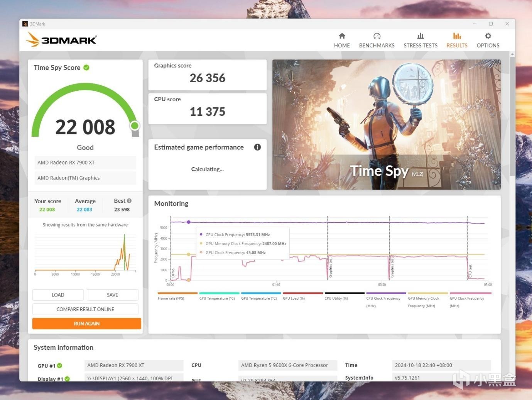Click the Home house icon
This screenshot has height=400, width=532.
pos(342,36)
